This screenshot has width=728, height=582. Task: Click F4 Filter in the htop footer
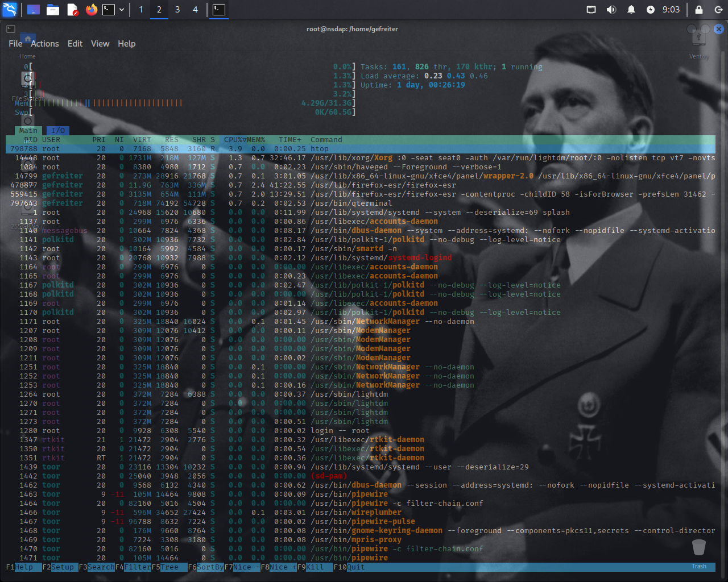point(133,567)
